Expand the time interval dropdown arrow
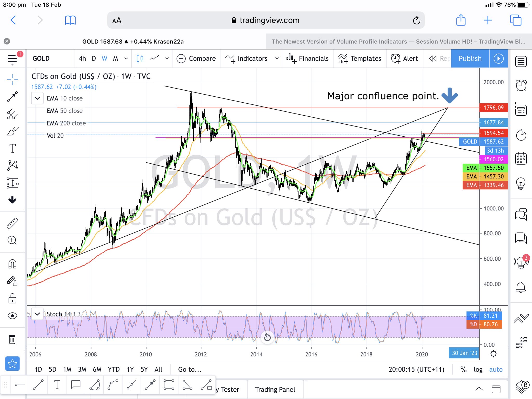The height and width of the screenshot is (399, 532). click(126, 58)
